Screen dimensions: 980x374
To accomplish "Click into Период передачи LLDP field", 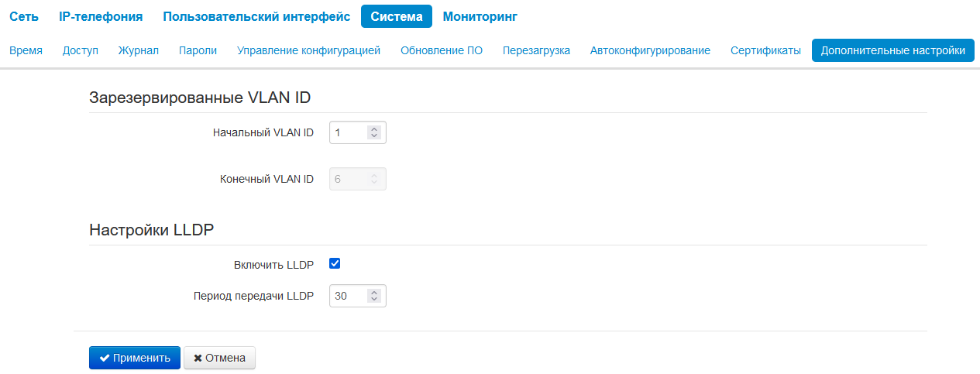I will coord(349,296).
